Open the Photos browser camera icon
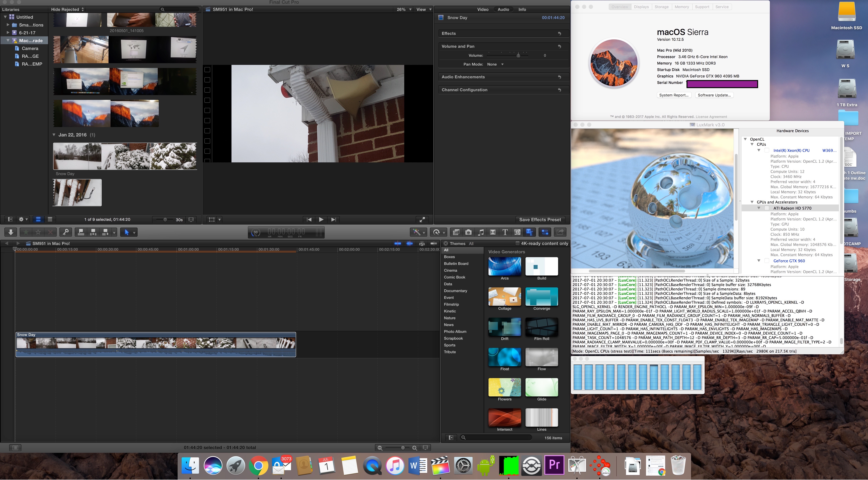Image resolution: width=868 pixels, height=480 pixels. coord(468,232)
